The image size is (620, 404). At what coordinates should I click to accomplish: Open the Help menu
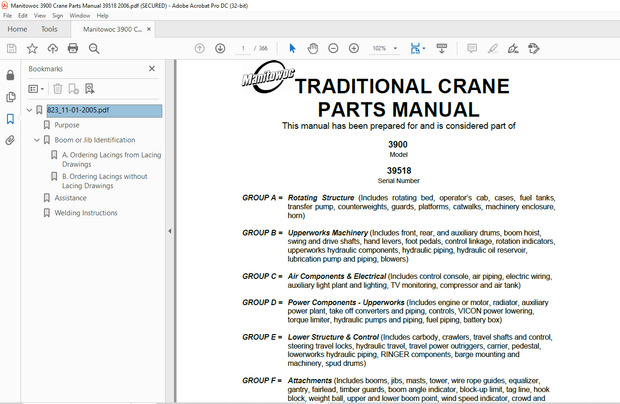pyautogui.click(x=102, y=16)
